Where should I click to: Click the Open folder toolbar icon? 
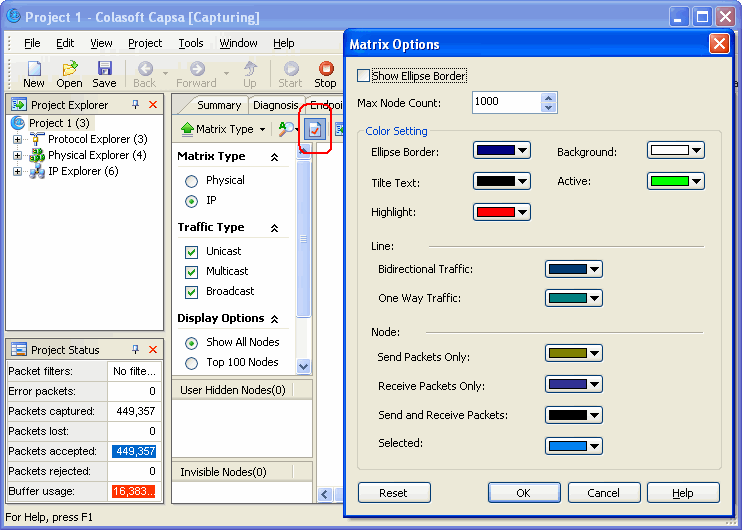tap(69, 69)
